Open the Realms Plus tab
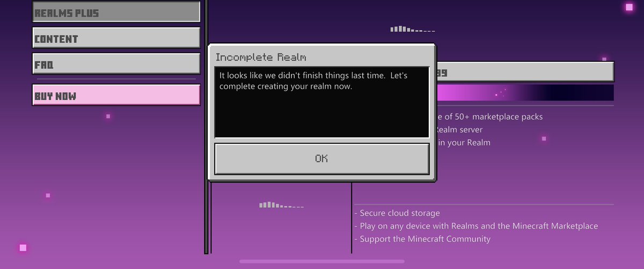Image resolution: width=644 pixels, height=269 pixels. pyautogui.click(x=116, y=12)
